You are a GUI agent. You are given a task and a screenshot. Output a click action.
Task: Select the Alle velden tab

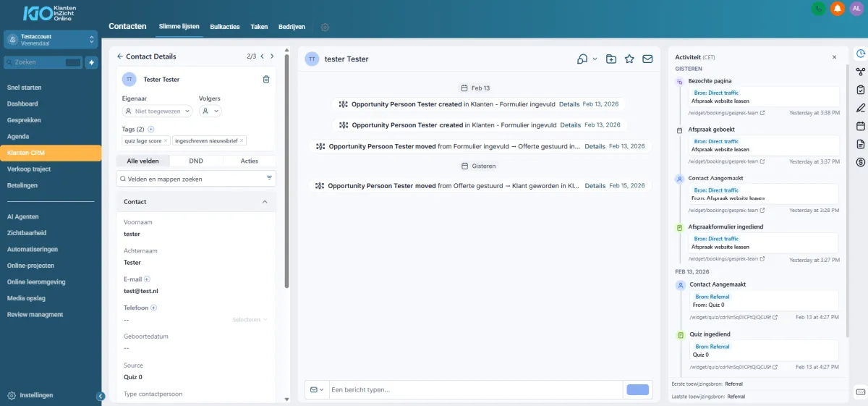143,161
